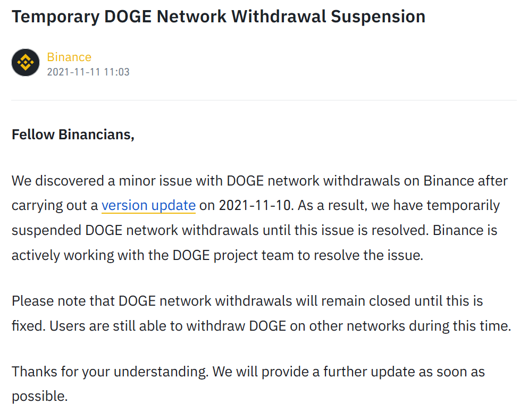
Task: Click the line starting 'suspended DOGE network withdrawals'
Action: tap(254, 230)
